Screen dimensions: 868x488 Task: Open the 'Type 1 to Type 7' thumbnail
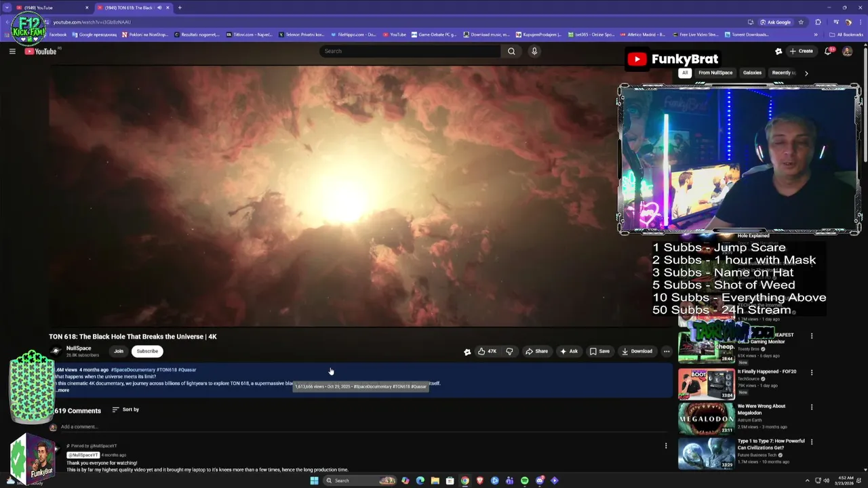click(706, 453)
